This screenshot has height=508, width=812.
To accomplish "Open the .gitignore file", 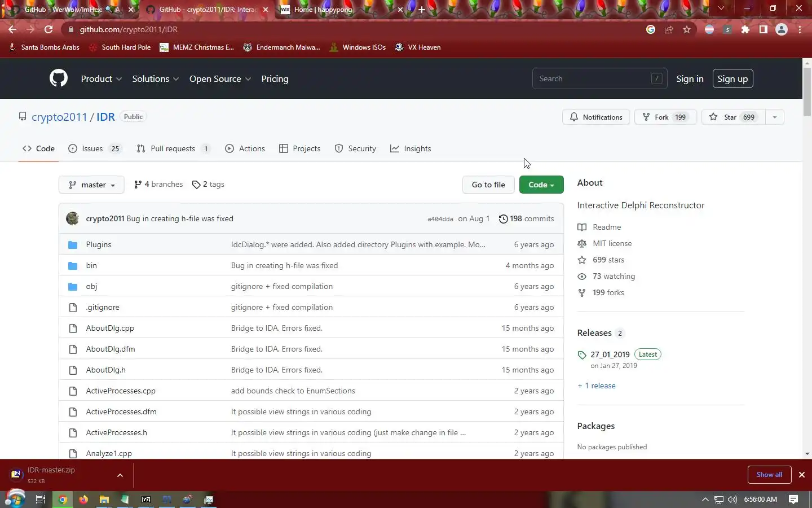I will (x=103, y=307).
